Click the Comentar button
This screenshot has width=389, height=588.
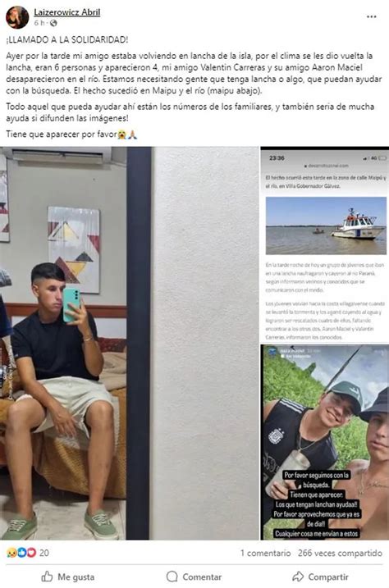[x=194, y=577]
